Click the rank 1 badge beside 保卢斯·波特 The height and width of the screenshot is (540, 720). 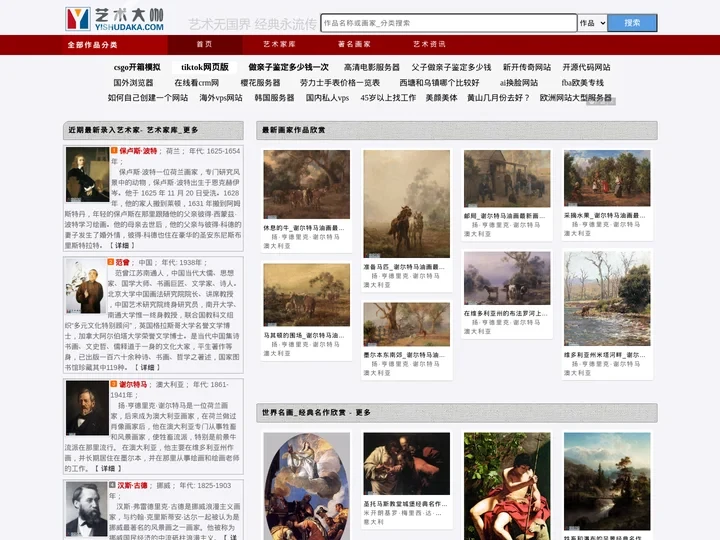click(114, 150)
